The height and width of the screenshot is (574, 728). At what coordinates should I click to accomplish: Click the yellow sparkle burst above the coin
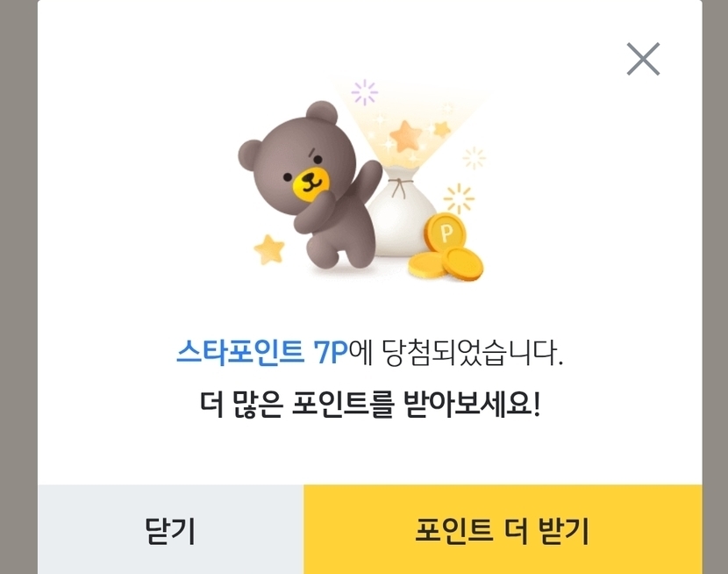(x=459, y=198)
